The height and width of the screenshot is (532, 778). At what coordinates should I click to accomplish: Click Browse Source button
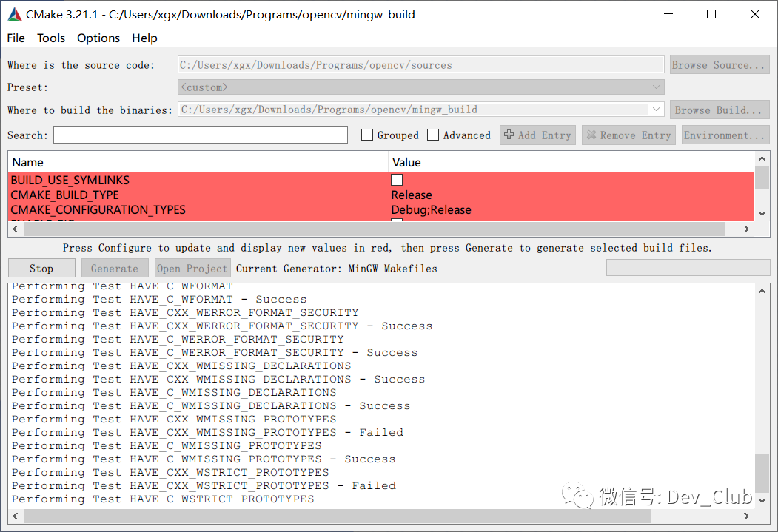tap(720, 65)
